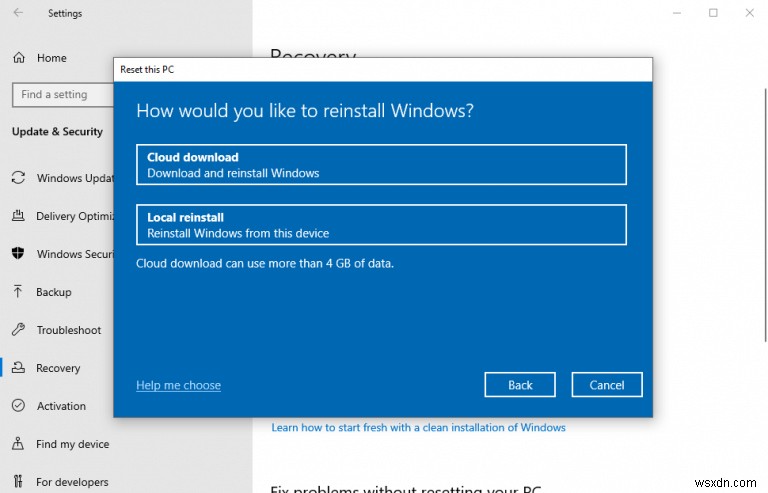The width and height of the screenshot is (768, 493).
Task: Choose the Cloud download option
Action: [x=381, y=164]
